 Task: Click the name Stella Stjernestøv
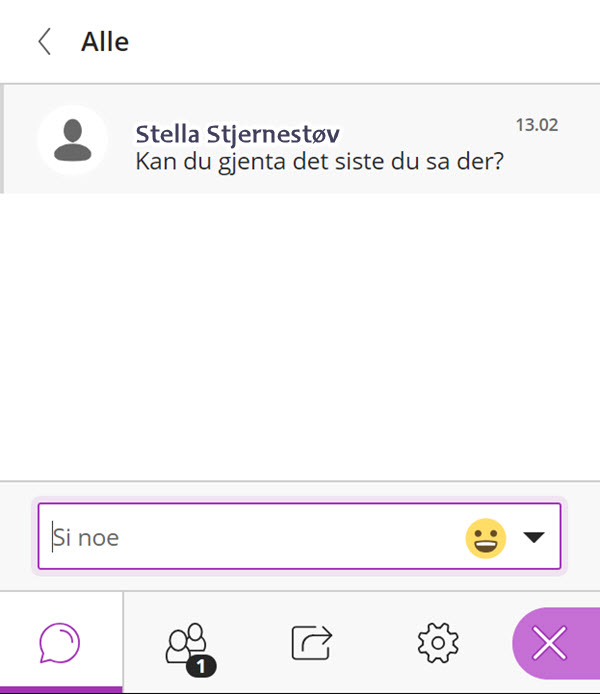pos(238,134)
